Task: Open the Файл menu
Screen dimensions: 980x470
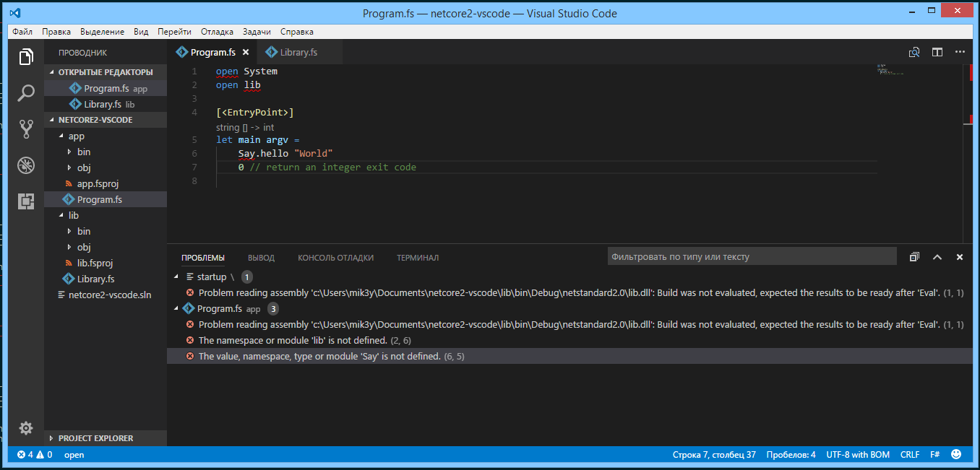Action: 22,32
